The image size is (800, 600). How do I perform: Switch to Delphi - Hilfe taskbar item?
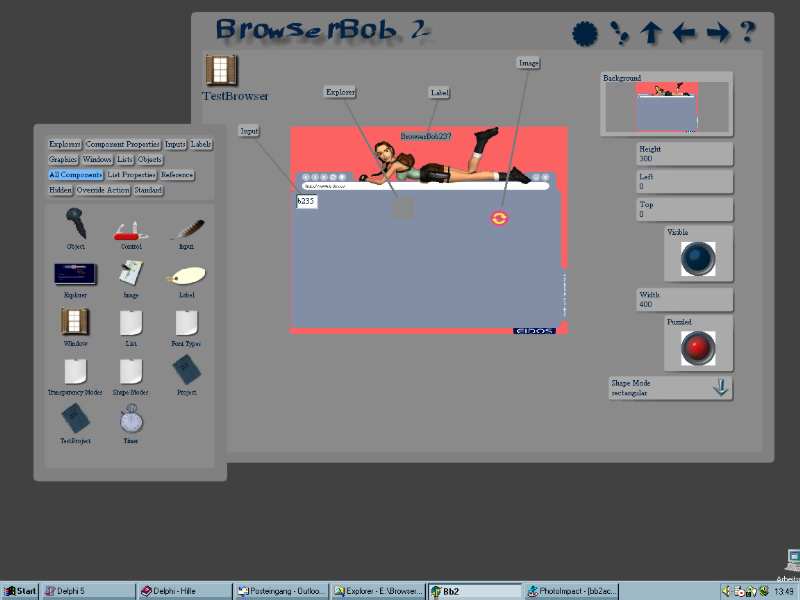coord(184,591)
